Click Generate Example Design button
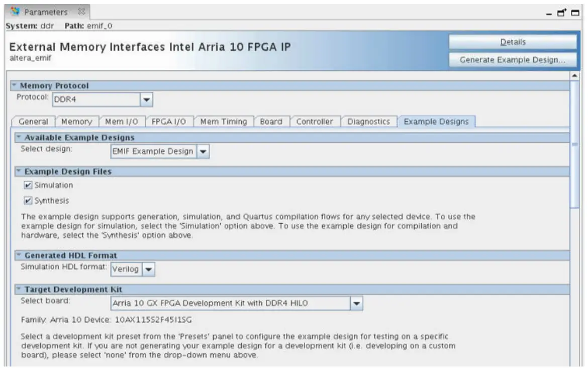588x368 pixels. (513, 60)
